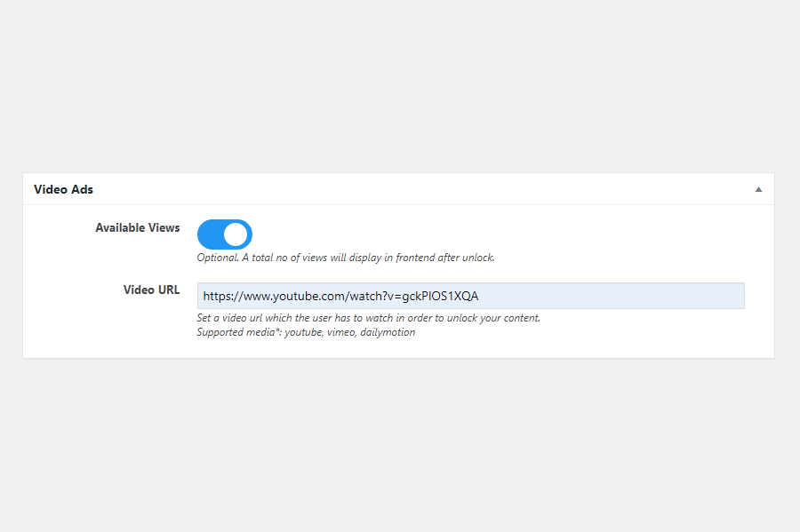
Task: Click the 'Supported media' note line
Action: pyautogui.click(x=306, y=332)
